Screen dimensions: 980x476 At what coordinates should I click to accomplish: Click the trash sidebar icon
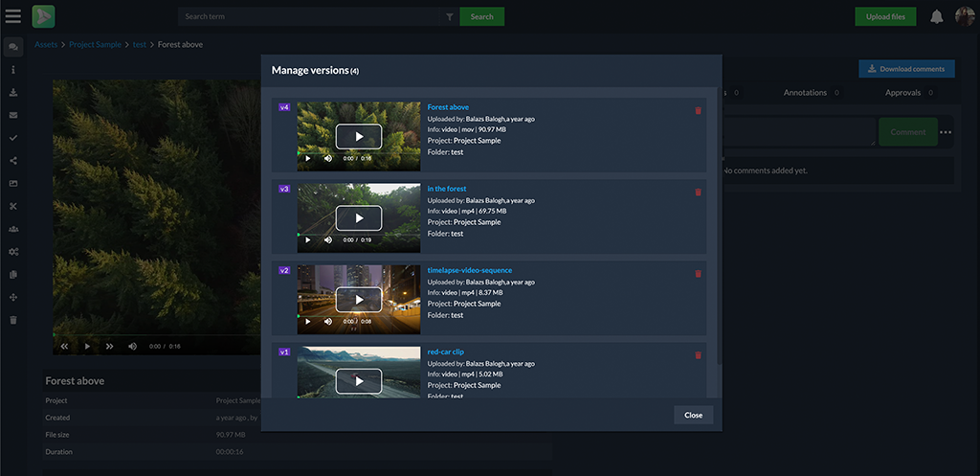(x=13, y=320)
